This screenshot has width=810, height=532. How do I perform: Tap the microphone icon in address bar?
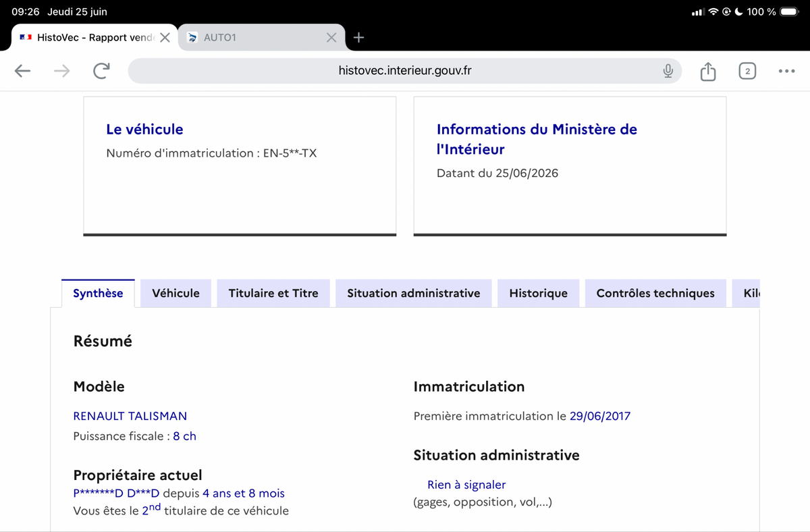[x=668, y=71]
